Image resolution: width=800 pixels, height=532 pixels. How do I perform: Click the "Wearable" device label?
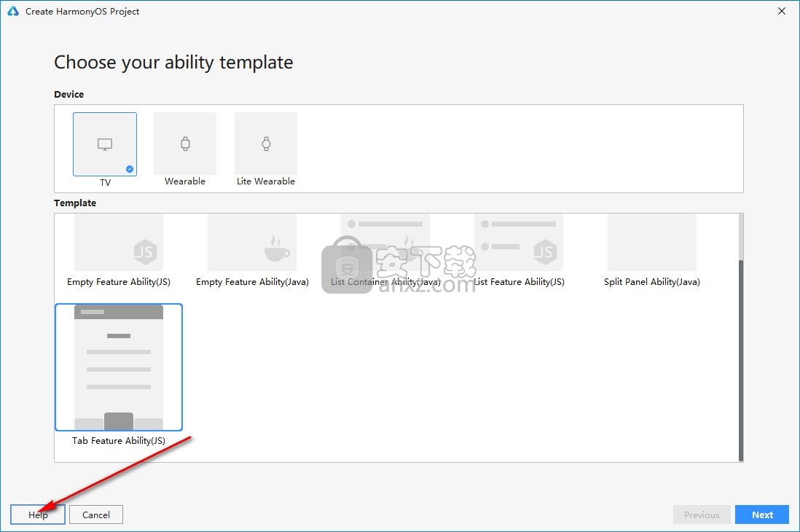[x=185, y=181]
